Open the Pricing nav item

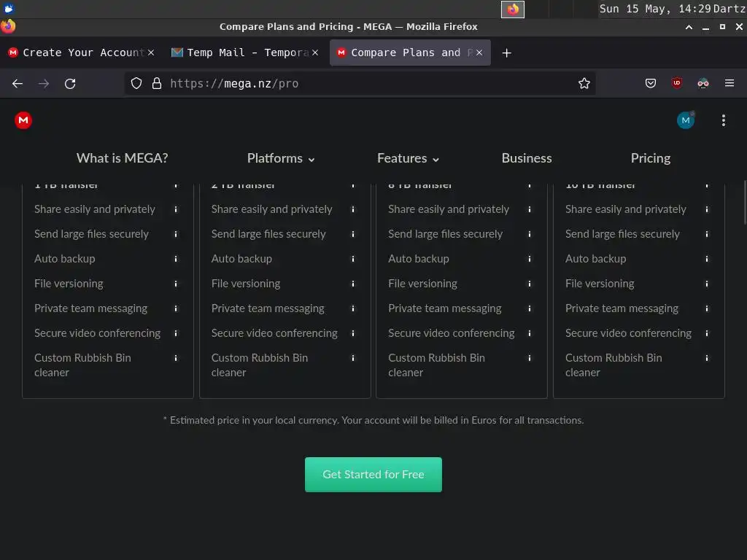pos(650,158)
